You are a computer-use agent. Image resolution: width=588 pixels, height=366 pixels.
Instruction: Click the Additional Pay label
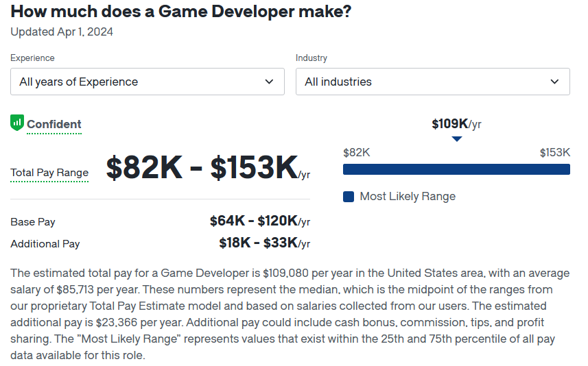pyautogui.click(x=45, y=244)
